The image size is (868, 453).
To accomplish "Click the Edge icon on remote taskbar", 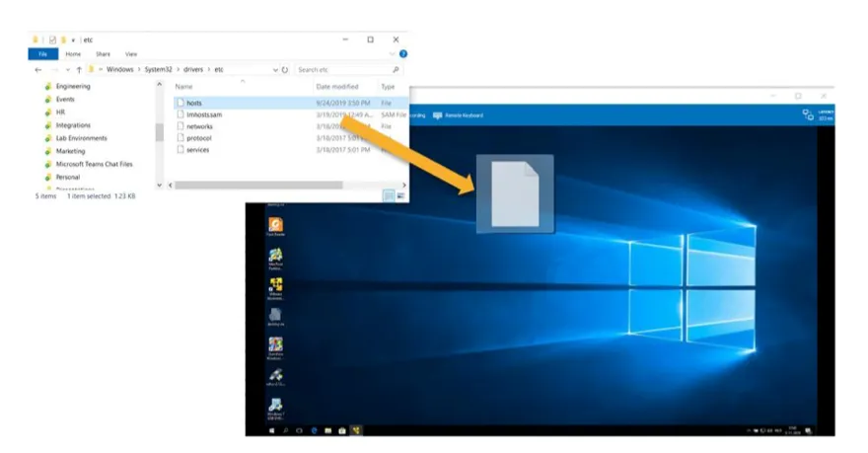I will point(315,430).
